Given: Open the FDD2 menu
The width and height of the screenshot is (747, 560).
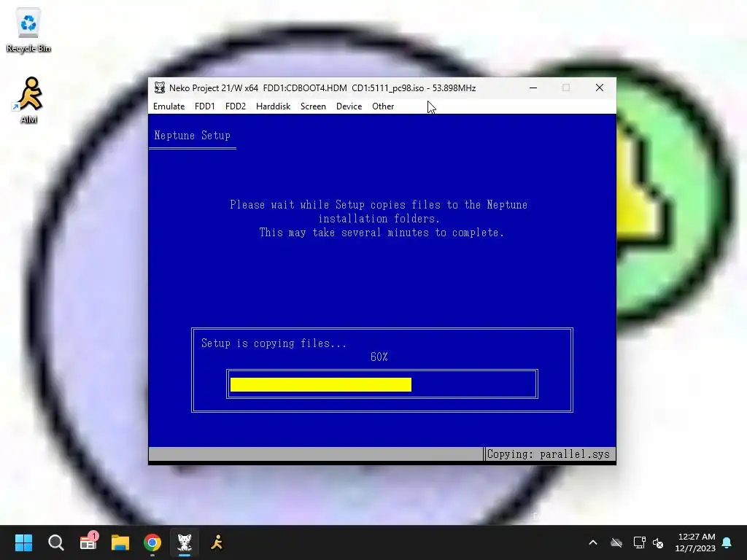Looking at the screenshot, I should (236, 106).
